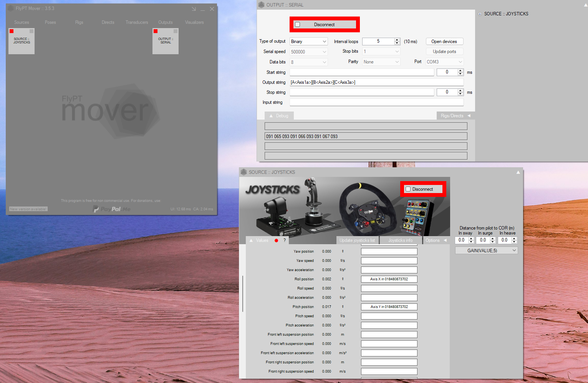Click the Joysticks info button

(x=401, y=240)
